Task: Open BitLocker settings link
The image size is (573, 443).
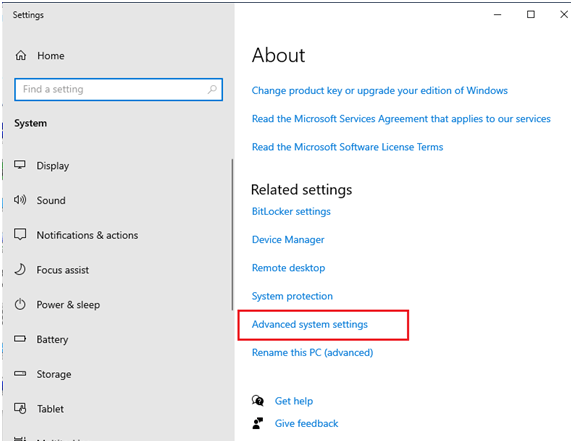Action: click(291, 211)
